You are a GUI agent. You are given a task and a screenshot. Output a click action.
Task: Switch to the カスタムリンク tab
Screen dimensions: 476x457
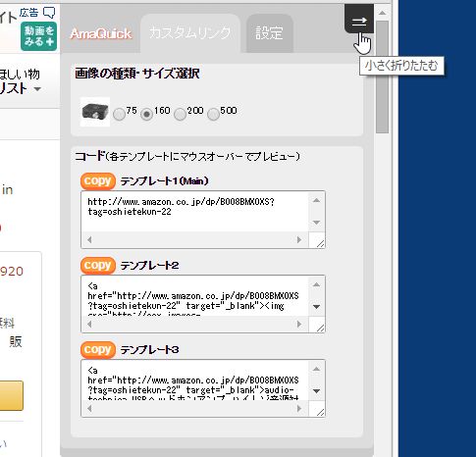tap(190, 33)
